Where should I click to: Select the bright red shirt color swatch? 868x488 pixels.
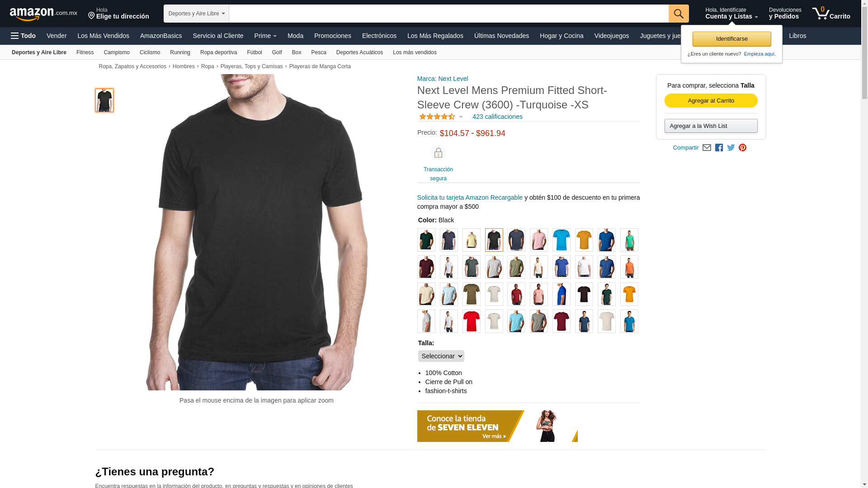click(471, 321)
